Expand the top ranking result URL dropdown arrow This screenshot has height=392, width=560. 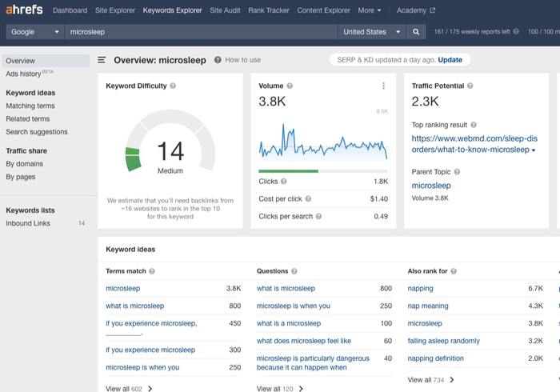[534, 150]
